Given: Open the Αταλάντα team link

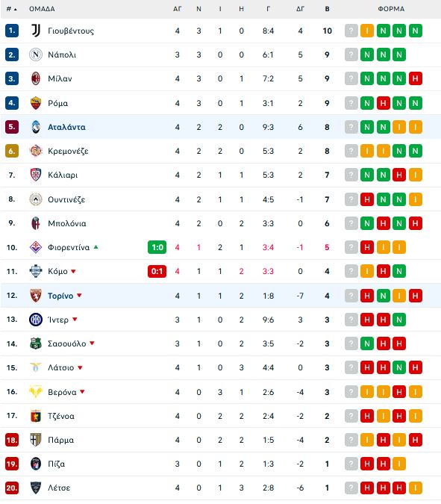Looking at the screenshot, I should [67, 127].
